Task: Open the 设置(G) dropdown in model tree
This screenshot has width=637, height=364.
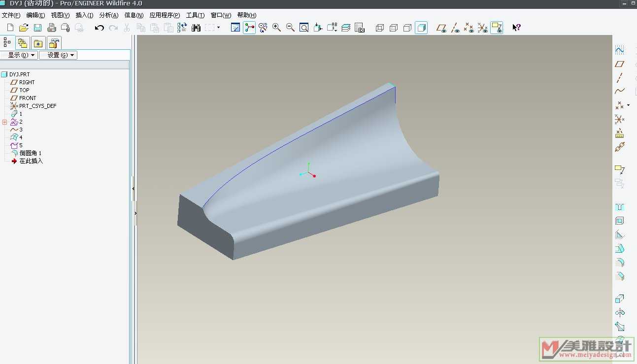Action: (x=58, y=55)
